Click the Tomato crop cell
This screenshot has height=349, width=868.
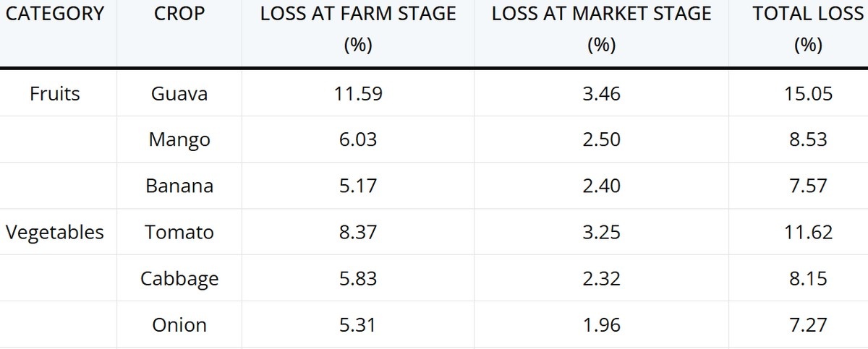[x=179, y=232]
